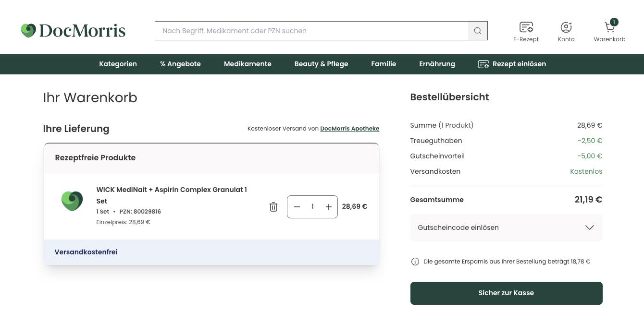Open the Warenkorb cart icon
This screenshot has width=644, height=335.
coord(609,28)
